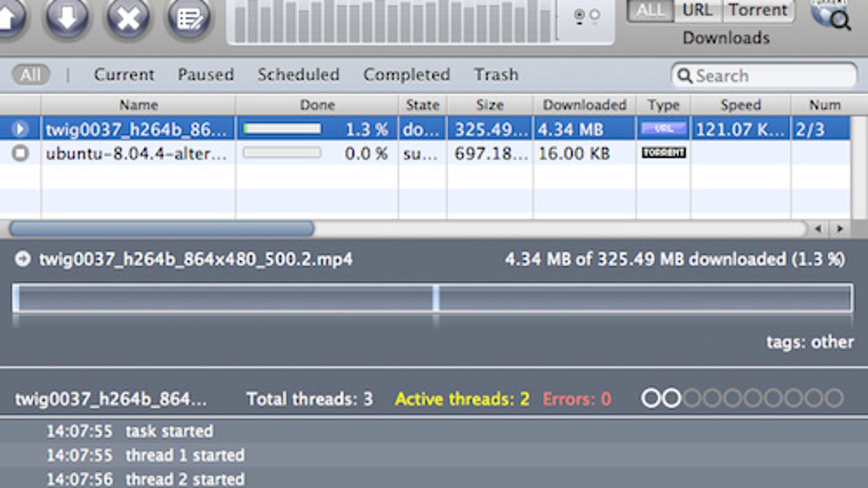Click the 121.07 K... speed cell

click(741, 130)
